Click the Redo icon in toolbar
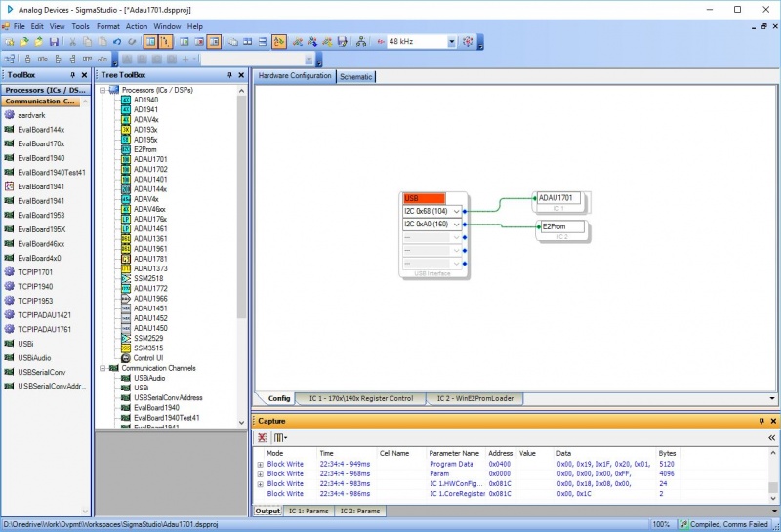The height and width of the screenshot is (532, 781). point(132,42)
